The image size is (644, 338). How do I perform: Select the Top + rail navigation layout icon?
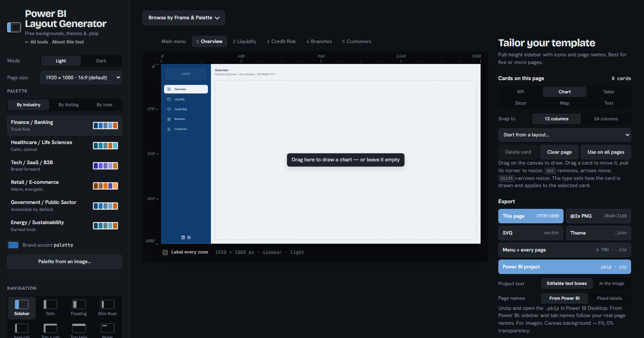(x=50, y=328)
